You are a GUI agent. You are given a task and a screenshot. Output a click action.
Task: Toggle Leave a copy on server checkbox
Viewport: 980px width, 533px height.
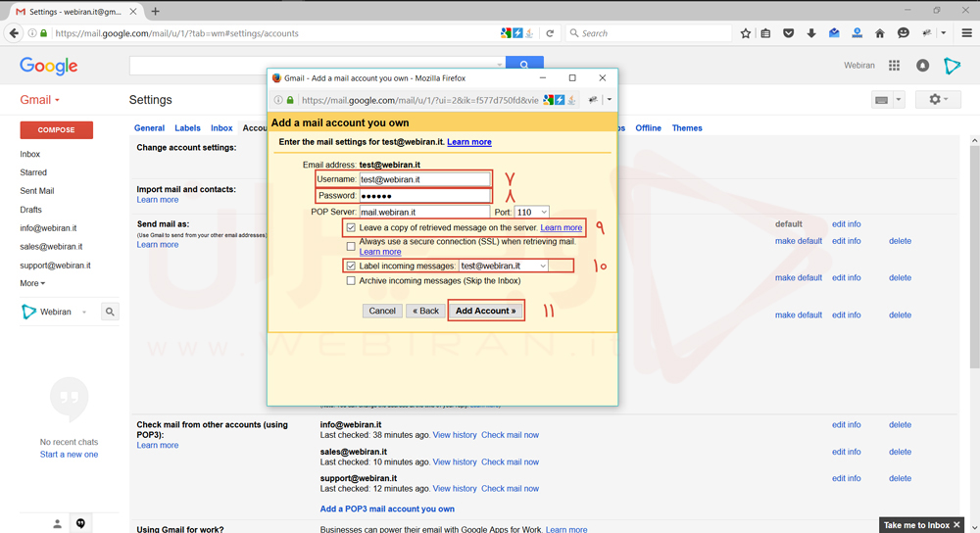coord(351,227)
